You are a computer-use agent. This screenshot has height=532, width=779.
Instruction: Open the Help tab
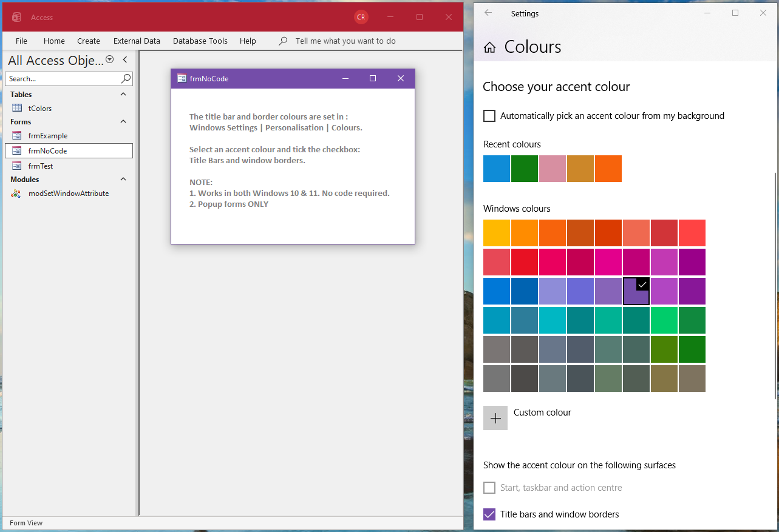click(248, 41)
